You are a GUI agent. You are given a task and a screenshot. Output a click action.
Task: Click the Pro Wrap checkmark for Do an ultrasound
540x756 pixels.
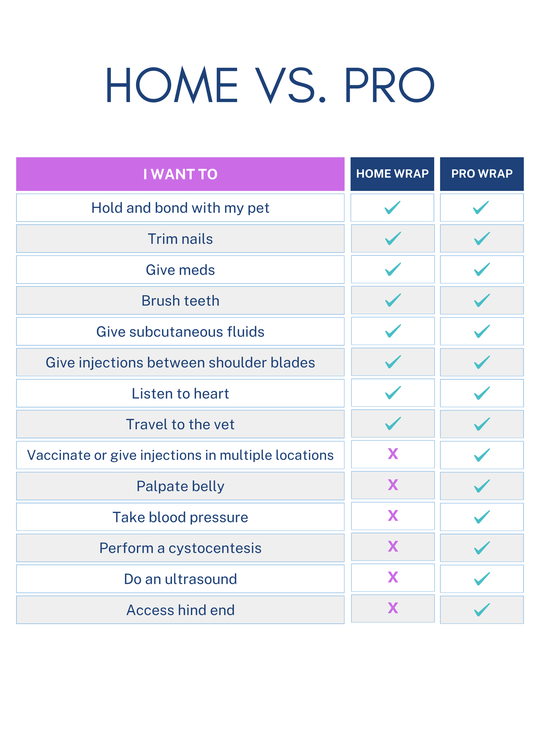click(x=482, y=579)
